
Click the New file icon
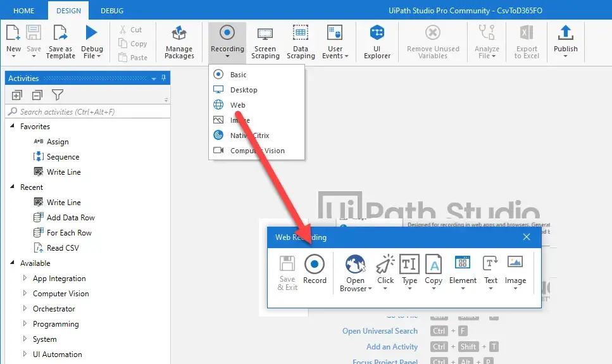coord(13,33)
